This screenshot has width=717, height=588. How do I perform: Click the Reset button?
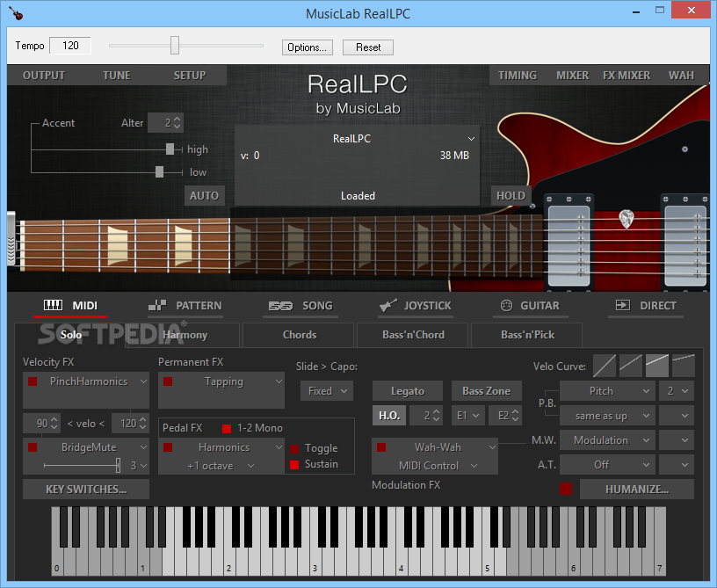(368, 47)
